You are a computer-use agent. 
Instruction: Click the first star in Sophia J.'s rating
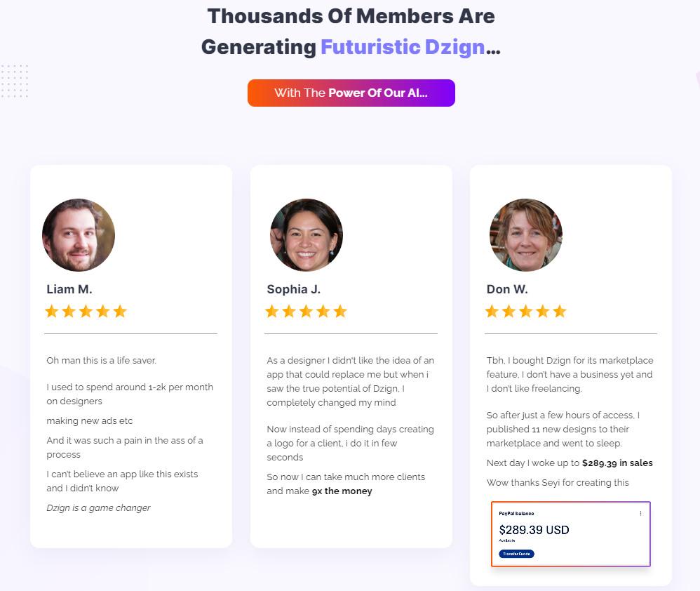coord(272,312)
